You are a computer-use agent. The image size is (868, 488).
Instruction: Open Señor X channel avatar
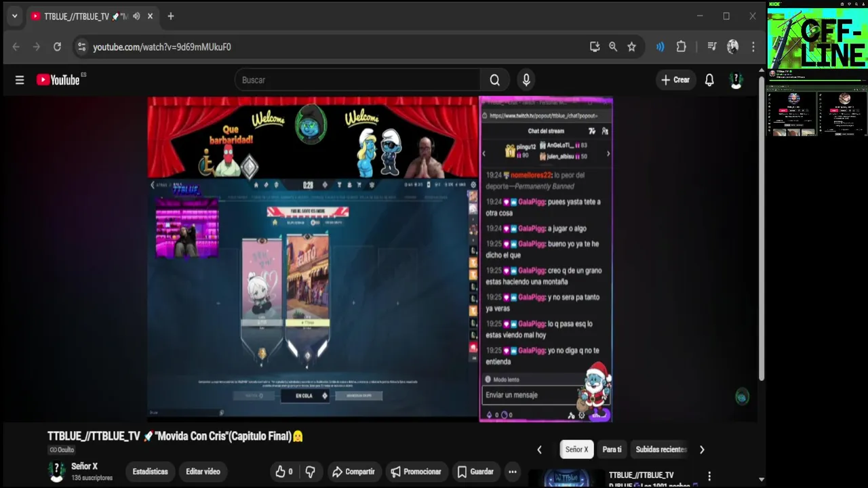click(57, 472)
